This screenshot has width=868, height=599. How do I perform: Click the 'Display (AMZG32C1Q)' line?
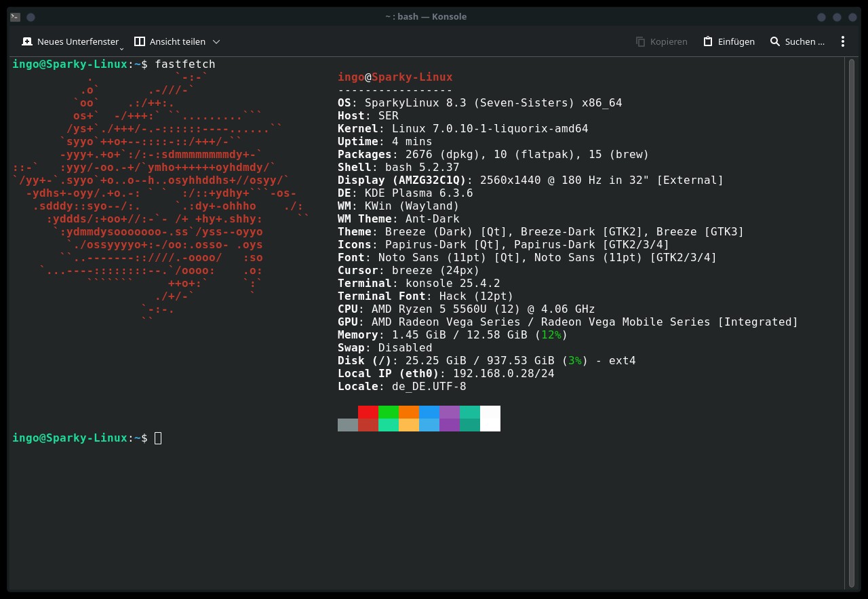click(x=531, y=180)
